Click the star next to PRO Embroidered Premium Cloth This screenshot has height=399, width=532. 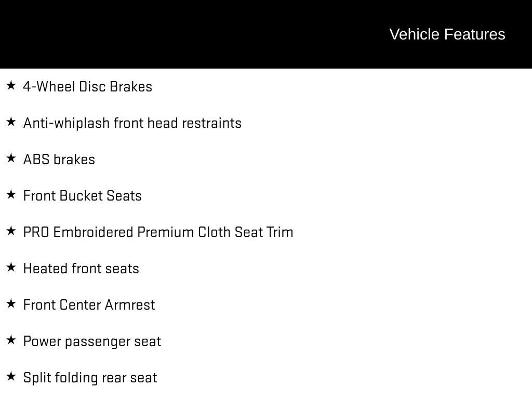[x=11, y=231]
